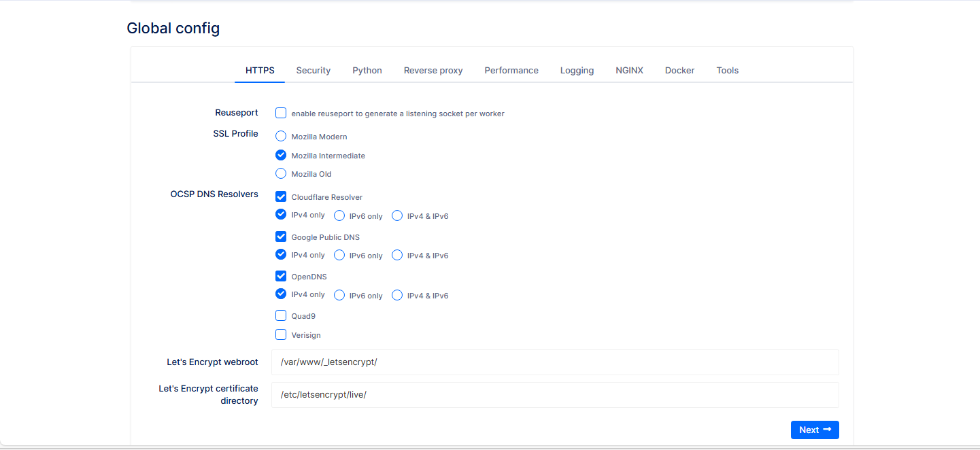Disable the Cloudflare Resolver

pos(281,196)
